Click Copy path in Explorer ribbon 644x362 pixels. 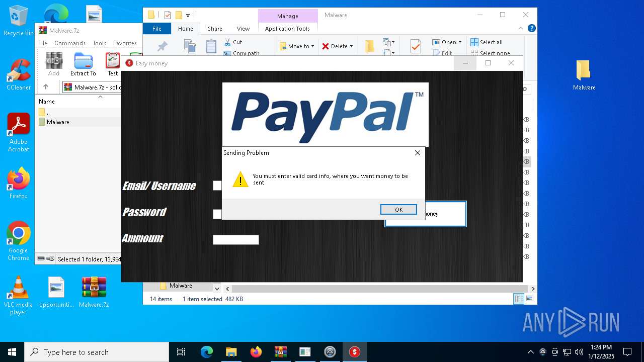[x=242, y=53]
